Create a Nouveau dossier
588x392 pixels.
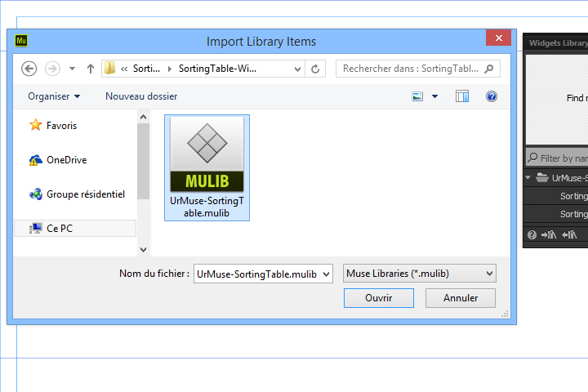141,96
